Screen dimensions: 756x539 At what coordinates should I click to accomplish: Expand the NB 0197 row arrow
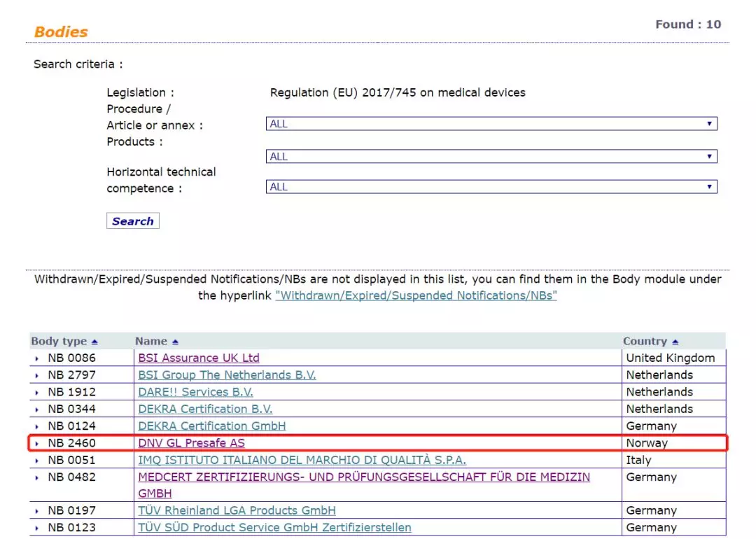[36, 511]
